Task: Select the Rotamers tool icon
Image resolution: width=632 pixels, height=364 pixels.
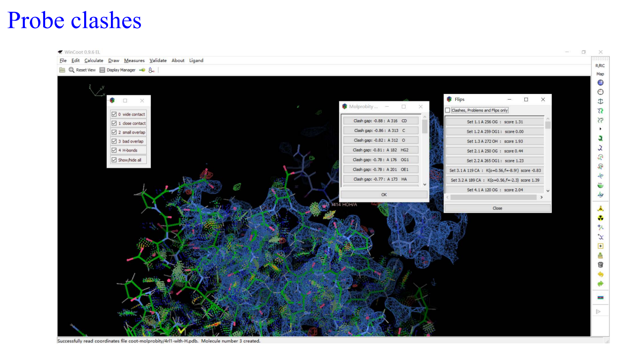Action: [600, 148]
